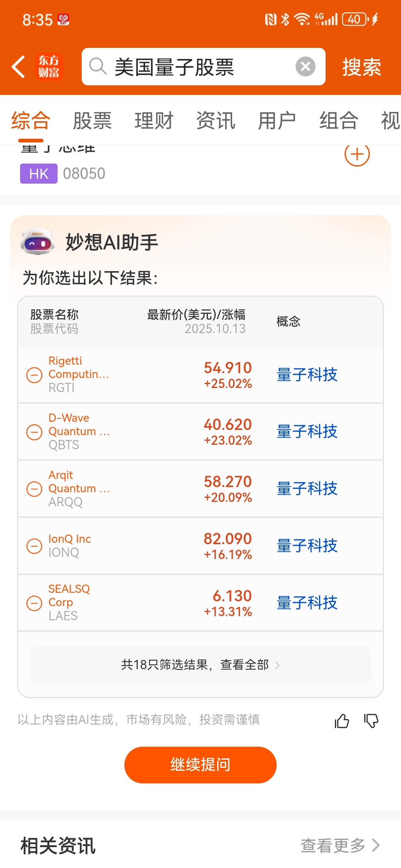Toggle watchlist circle for D-Wave QBTS
401x868 pixels.
[x=34, y=432]
